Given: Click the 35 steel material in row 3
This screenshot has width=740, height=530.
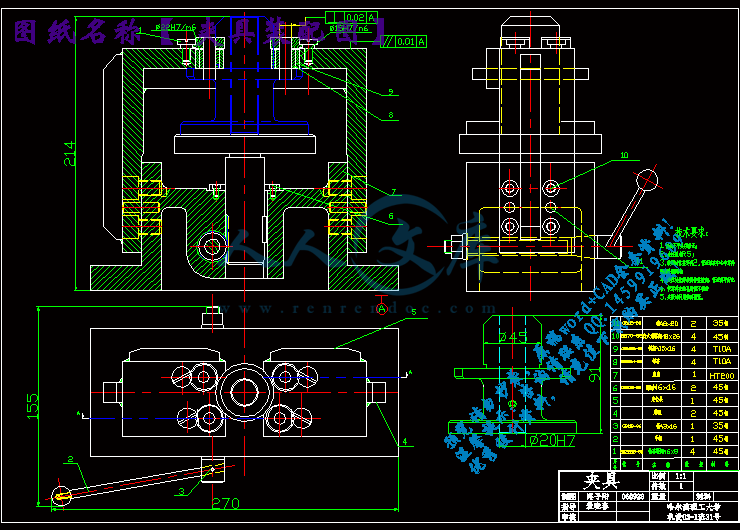Looking at the screenshot, I should point(722,426).
